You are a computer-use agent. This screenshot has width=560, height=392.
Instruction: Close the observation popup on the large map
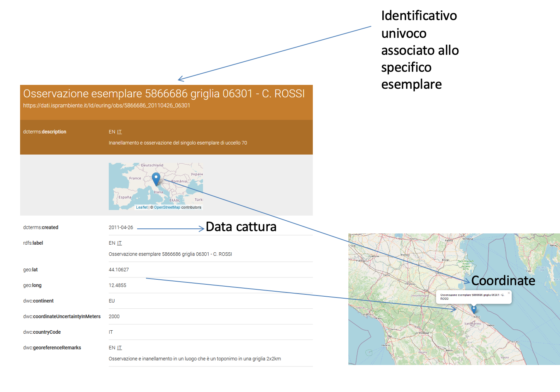tap(509, 293)
